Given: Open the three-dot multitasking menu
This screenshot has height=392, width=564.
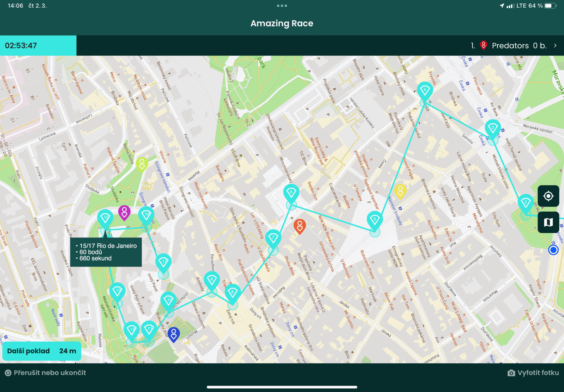Looking at the screenshot, I should [x=282, y=6].
